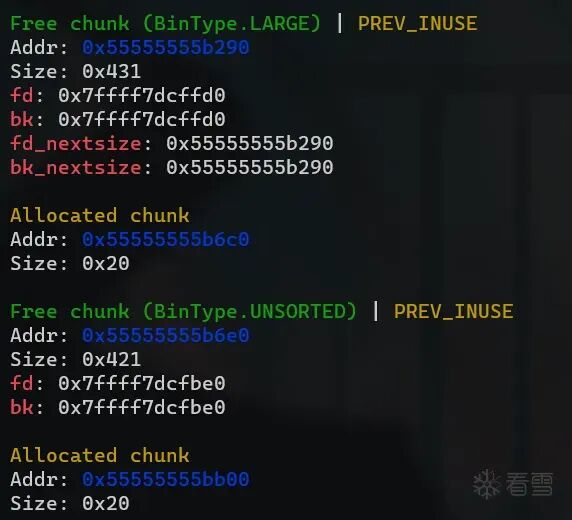Viewport: 572px width, 520px height.
Task: Click the bk value 0x7ffff7dcffd0
Action: point(142,120)
